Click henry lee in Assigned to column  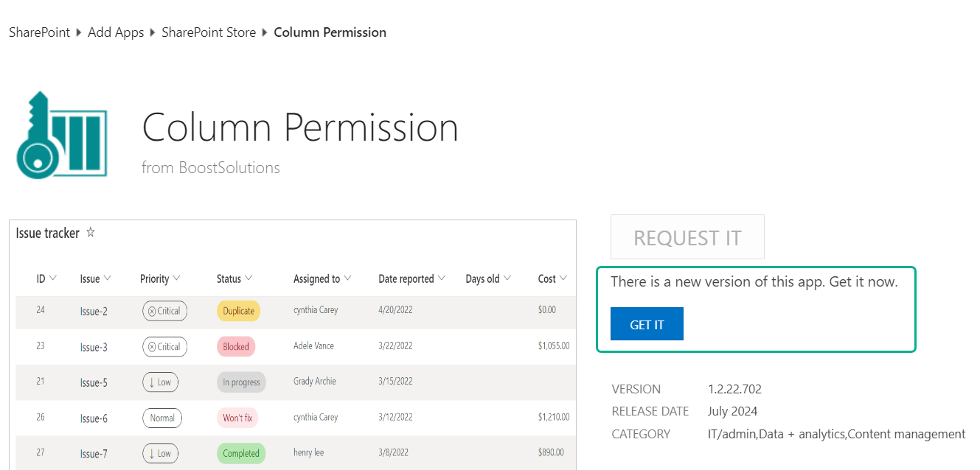click(308, 452)
